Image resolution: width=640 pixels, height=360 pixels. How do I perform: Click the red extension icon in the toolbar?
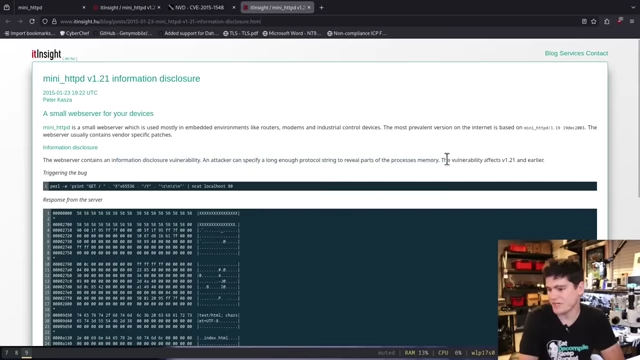pyautogui.click(x=620, y=21)
